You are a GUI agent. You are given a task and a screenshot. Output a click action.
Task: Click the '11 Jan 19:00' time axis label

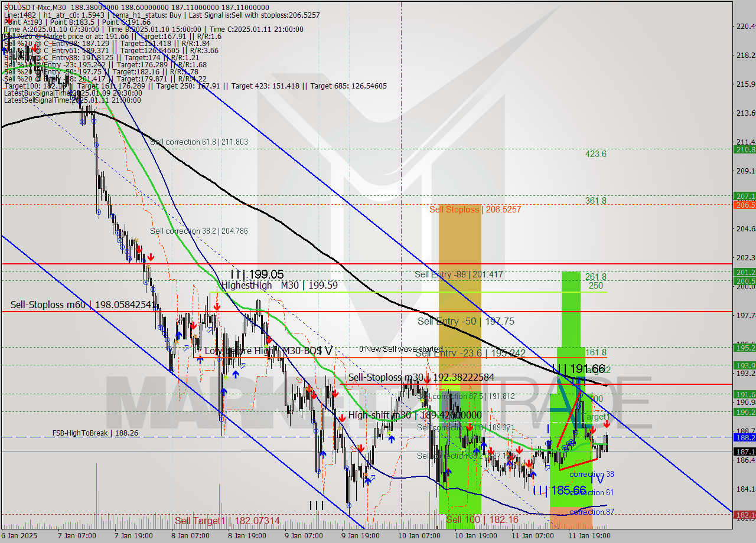click(x=589, y=536)
